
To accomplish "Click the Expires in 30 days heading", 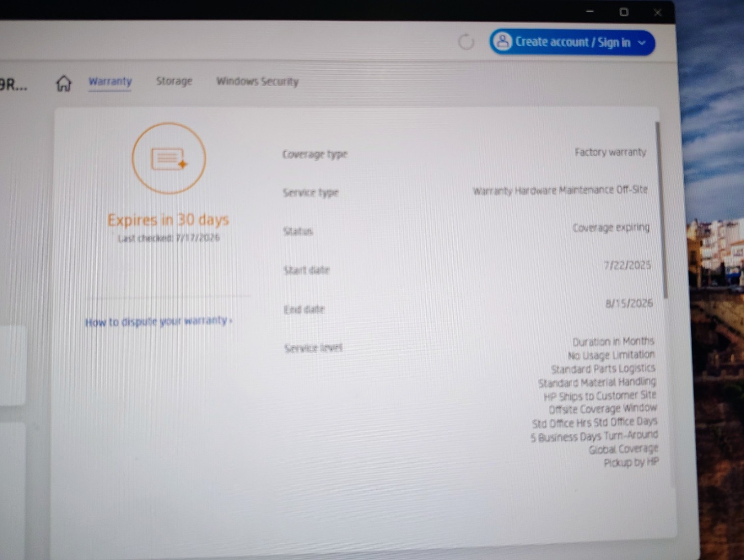I will (168, 220).
